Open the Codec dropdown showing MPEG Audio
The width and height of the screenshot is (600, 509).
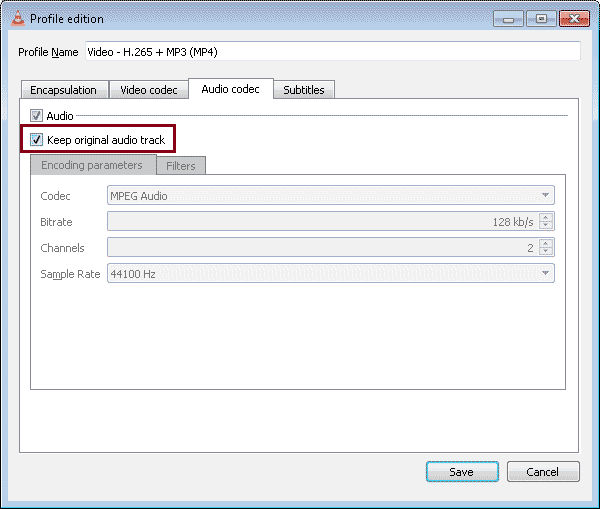pos(331,196)
